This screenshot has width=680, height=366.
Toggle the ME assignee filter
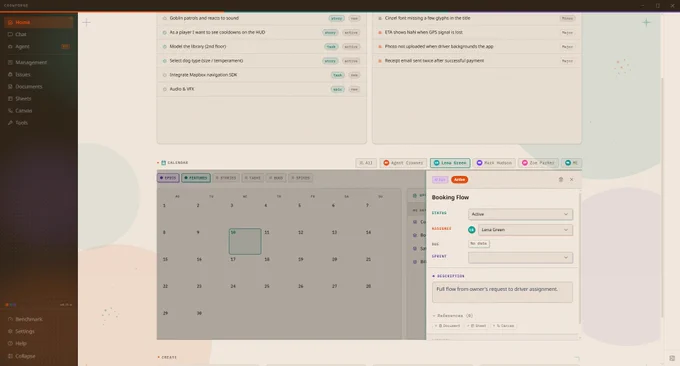coord(571,163)
